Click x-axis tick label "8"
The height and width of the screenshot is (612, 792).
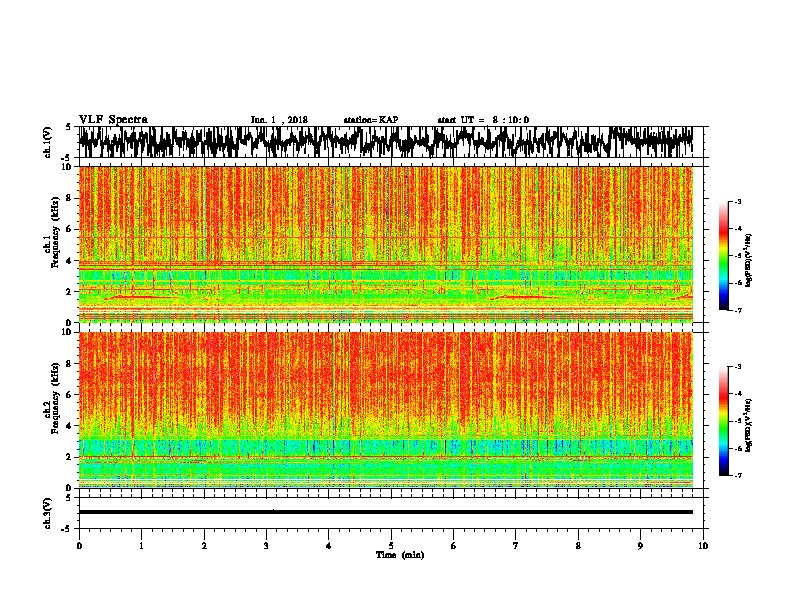(578, 546)
